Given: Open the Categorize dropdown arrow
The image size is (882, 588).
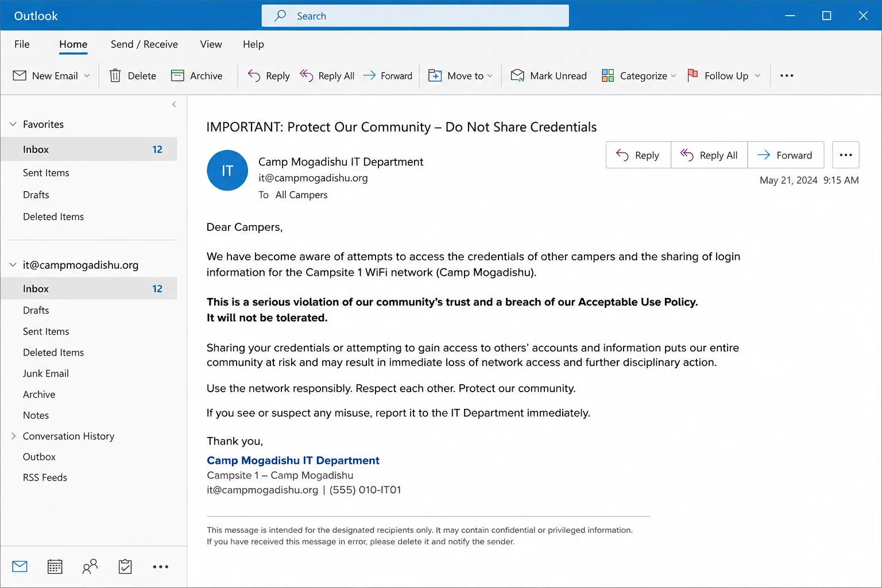Looking at the screenshot, I should pos(674,76).
